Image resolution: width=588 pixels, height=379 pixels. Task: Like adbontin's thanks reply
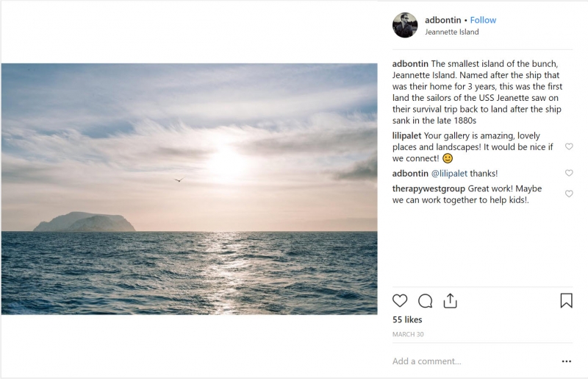tap(569, 173)
